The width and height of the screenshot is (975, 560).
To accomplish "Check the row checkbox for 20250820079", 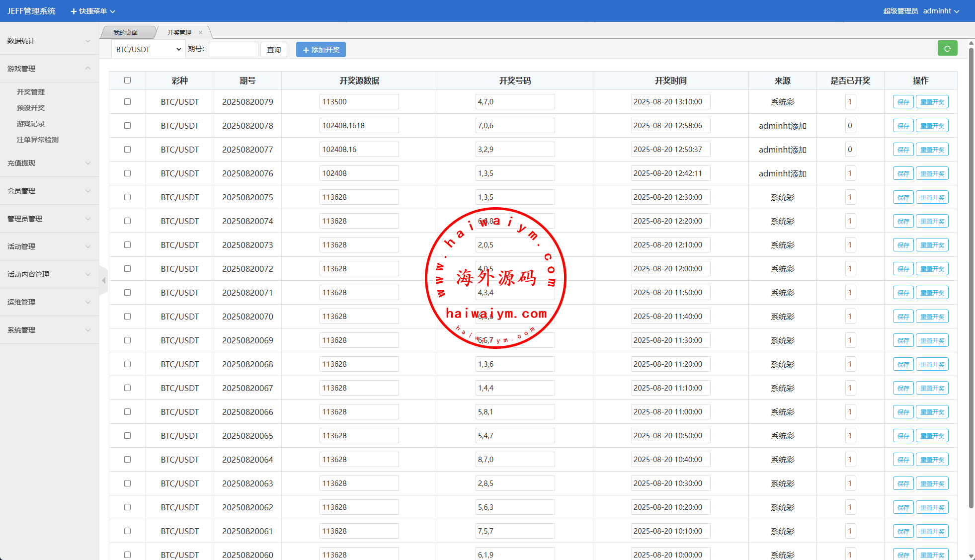I will (127, 102).
